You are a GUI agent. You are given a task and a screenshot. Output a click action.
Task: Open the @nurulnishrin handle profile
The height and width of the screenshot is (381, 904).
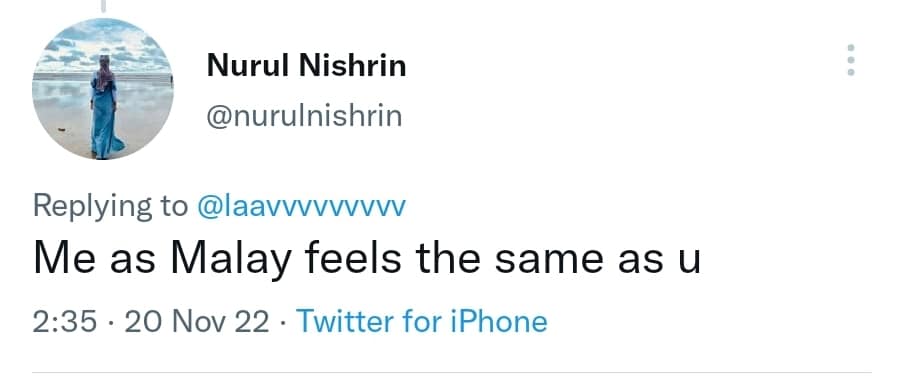304,116
